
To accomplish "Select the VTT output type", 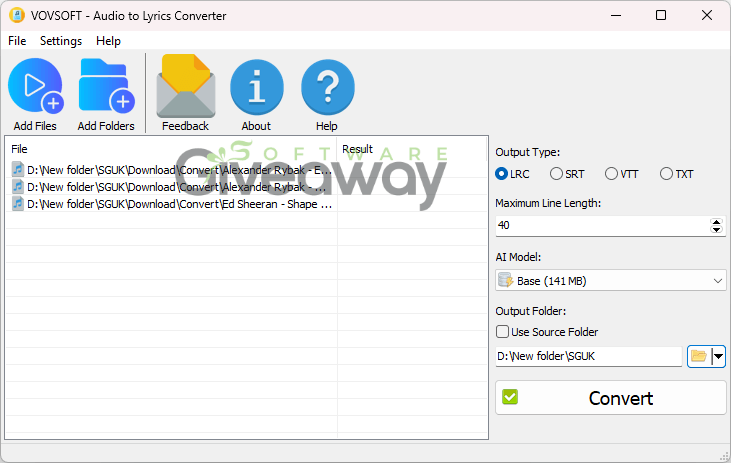I will [x=621, y=174].
